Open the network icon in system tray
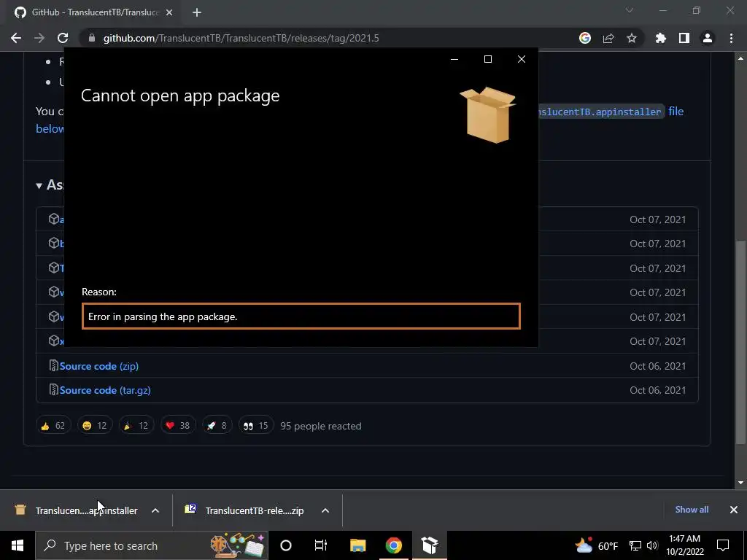 pos(635,545)
